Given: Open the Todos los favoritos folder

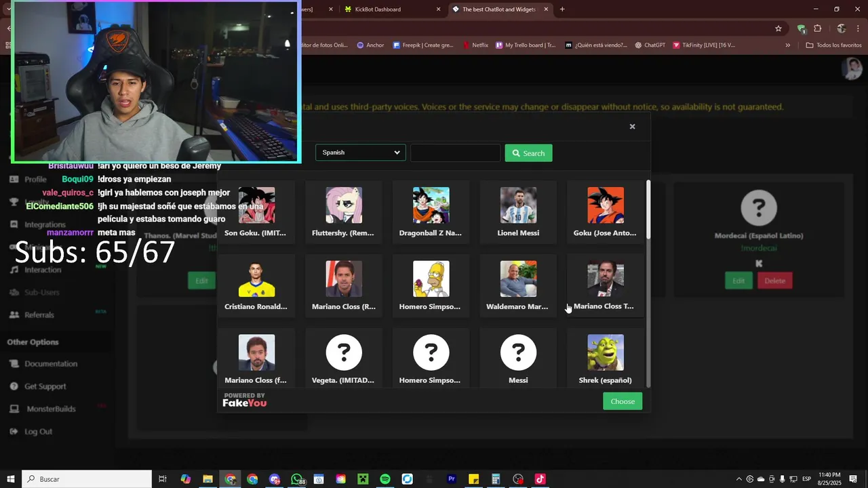Looking at the screenshot, I should click(x=834, y=45).
